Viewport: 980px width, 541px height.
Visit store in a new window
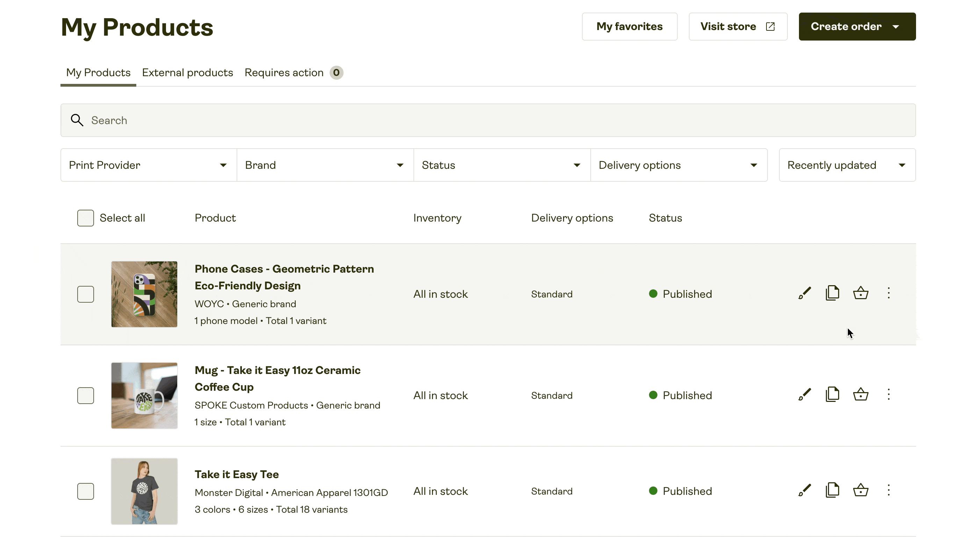point(738,26)
